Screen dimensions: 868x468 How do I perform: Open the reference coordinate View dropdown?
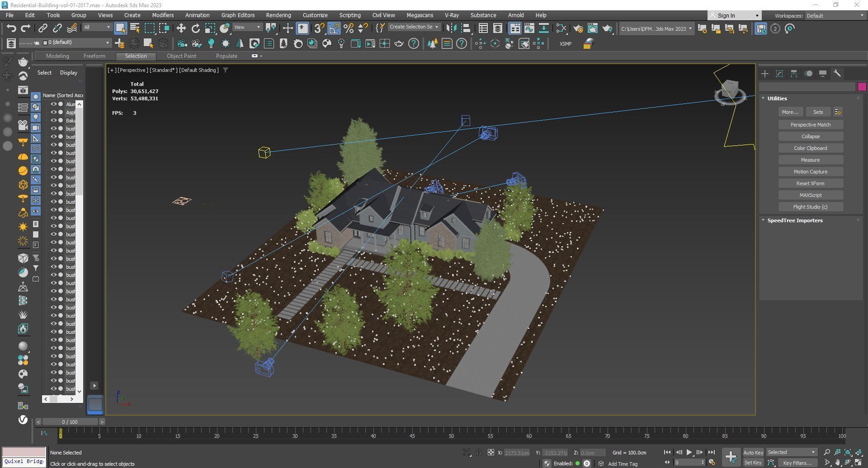point(247,27)
